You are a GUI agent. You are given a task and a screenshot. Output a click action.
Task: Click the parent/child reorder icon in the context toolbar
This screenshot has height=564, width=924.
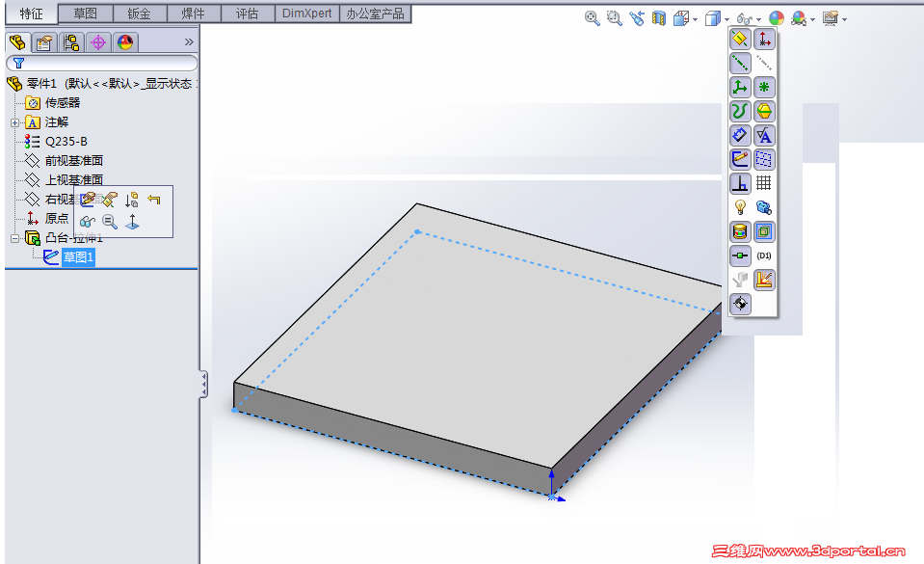(x=131, y=200)
